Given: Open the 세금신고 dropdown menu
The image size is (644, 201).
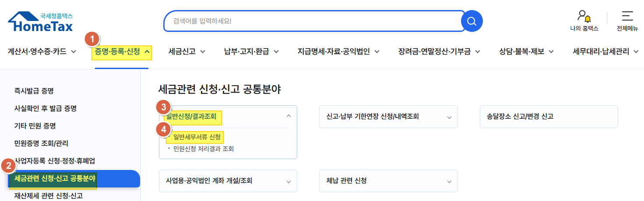Looking at the screenshot, I should pos(187,52).
